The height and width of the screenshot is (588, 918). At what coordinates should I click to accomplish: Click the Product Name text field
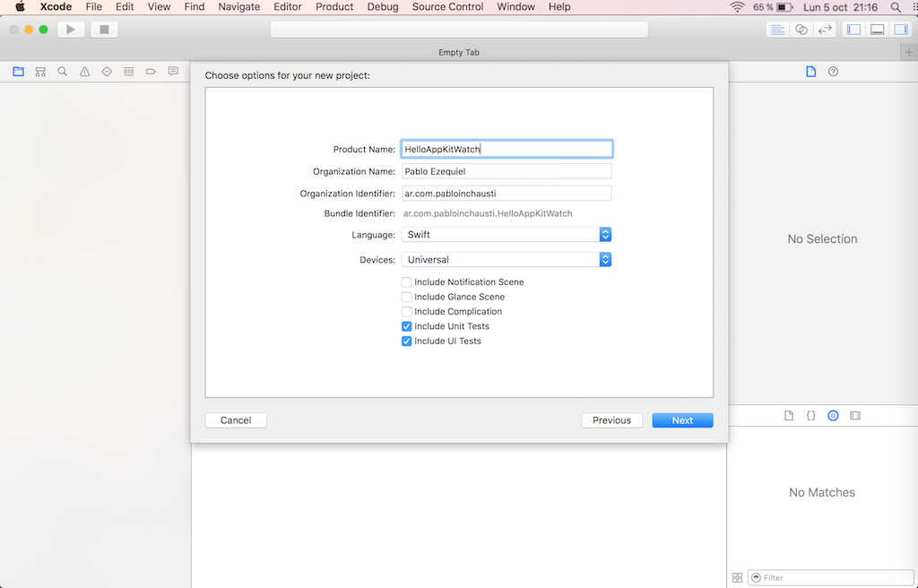507,149
